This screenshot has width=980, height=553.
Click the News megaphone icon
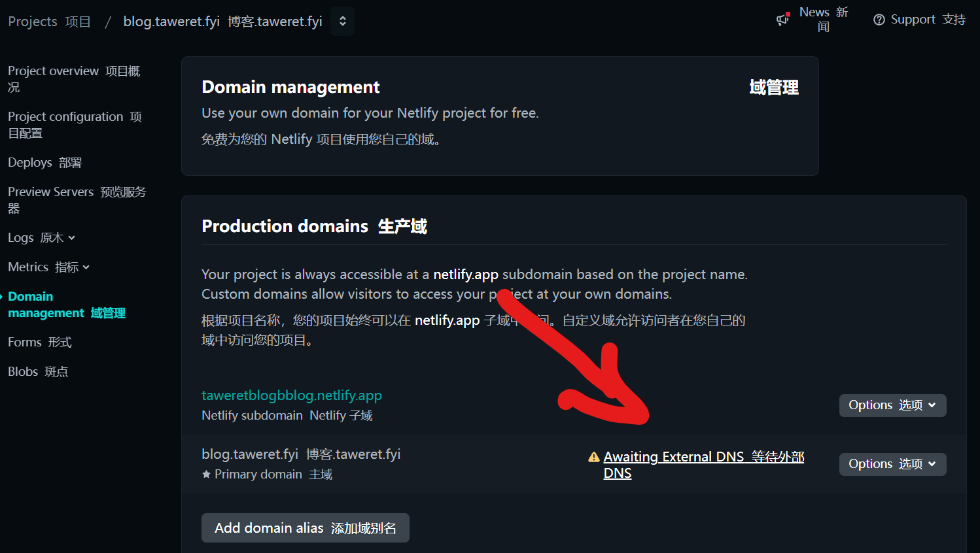[783, 20]
